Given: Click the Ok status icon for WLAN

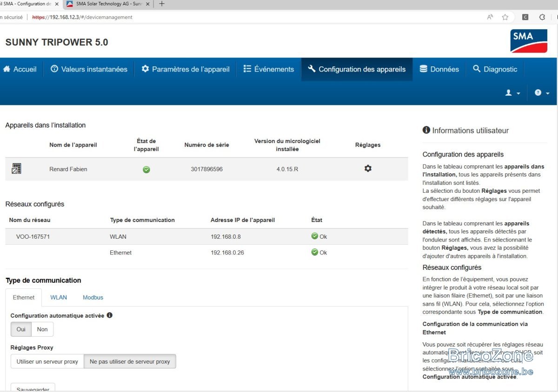Looking at the screenshot, I should [315, 236].
